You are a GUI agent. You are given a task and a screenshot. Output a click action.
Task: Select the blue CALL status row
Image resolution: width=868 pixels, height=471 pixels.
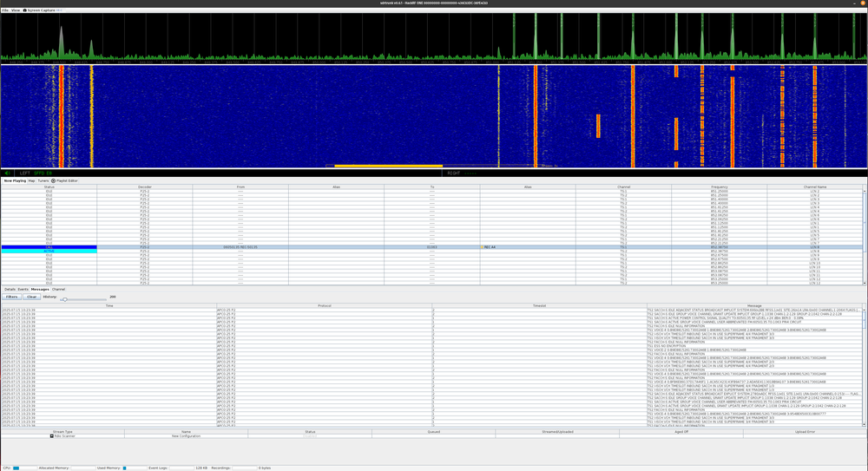pos(49,247)
